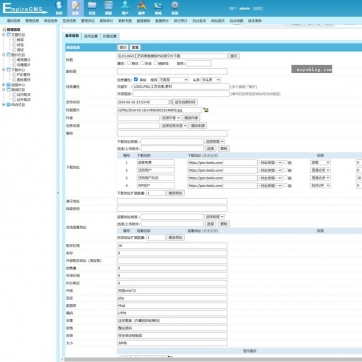Open permission dropdown in download row 4
The height and width of the screenshot is (362, 362).
(x=320, y=185)
